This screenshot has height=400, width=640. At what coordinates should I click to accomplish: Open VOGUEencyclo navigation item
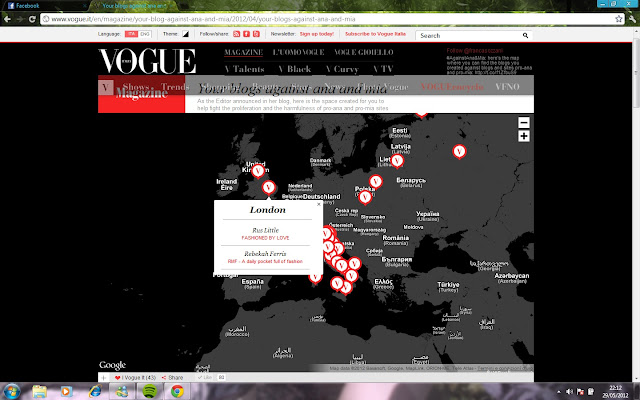point(452,87)
